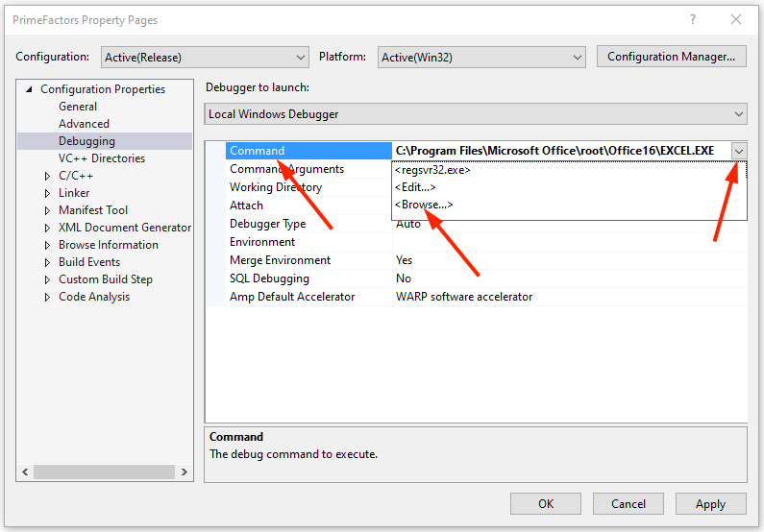
Task: Select the Linker tree label
Action: 74,193
